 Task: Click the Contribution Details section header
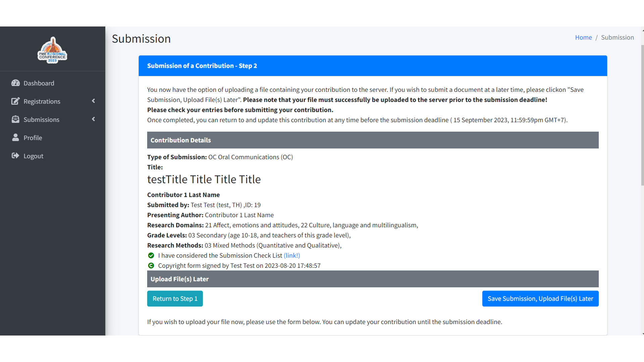click(x=373, y=140)
